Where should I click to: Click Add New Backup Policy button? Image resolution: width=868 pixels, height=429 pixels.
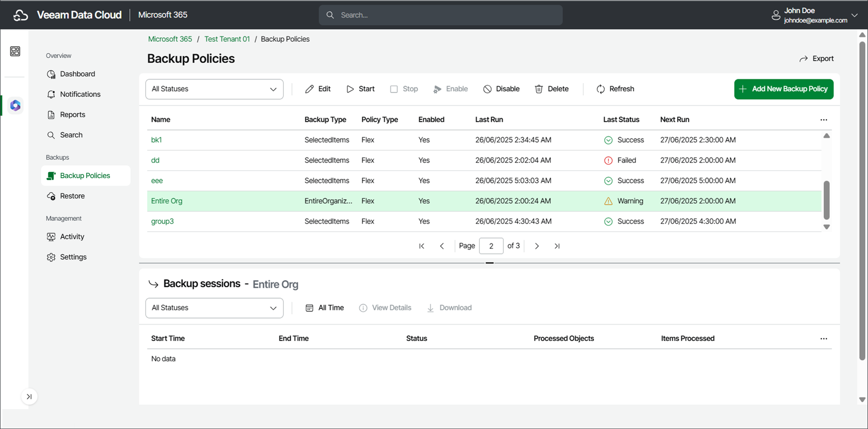[x=784, y=89]
